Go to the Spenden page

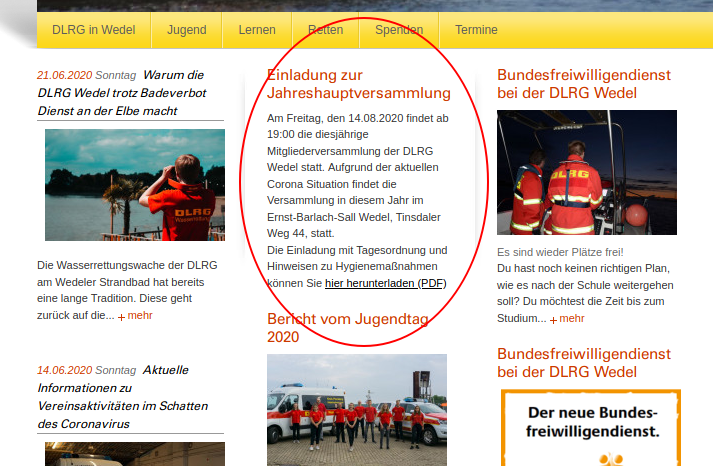(x=399, y=30)
